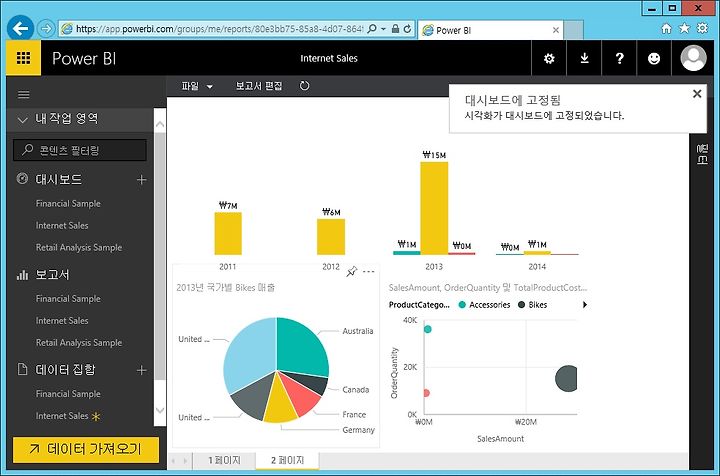Open the help question mark menu

coord(619,58)
